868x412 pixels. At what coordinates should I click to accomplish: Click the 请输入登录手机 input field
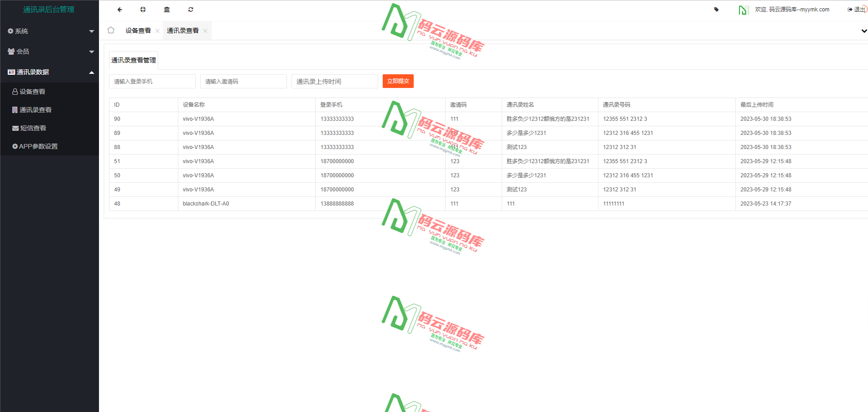point(152,81)
